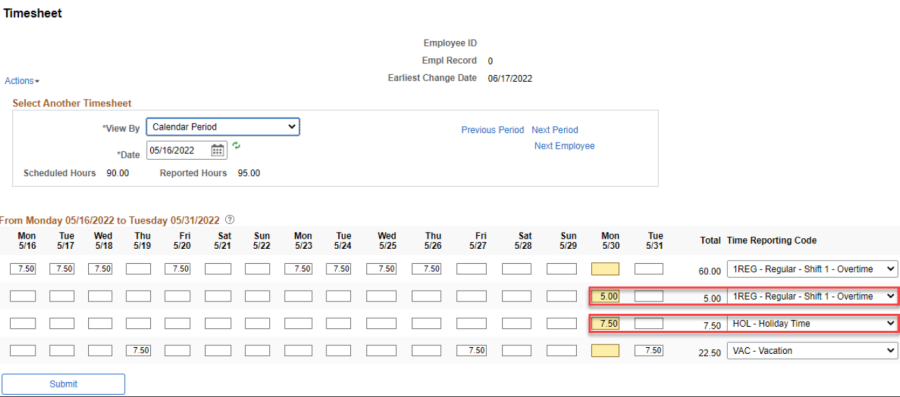
Task: Click Tue 5/24 hours field with 7.50
Action: (x=339, y=269)
